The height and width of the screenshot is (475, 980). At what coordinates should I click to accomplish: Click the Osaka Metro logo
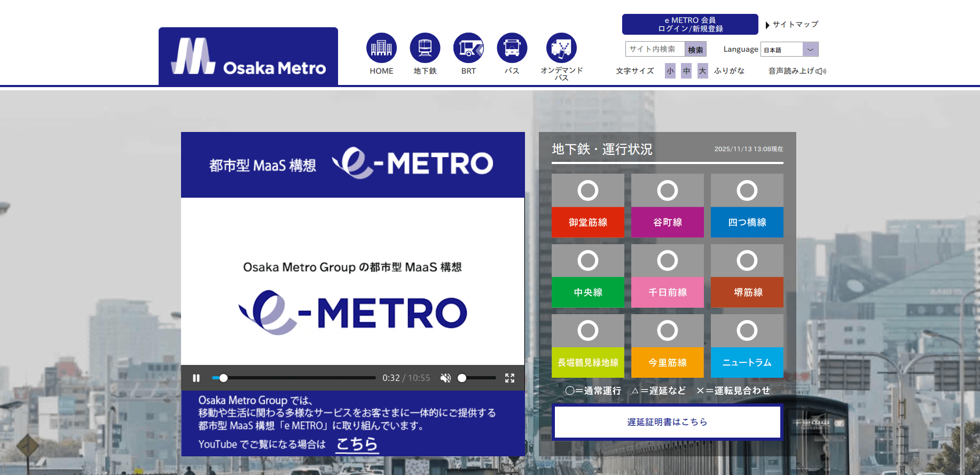pos(248,57)
